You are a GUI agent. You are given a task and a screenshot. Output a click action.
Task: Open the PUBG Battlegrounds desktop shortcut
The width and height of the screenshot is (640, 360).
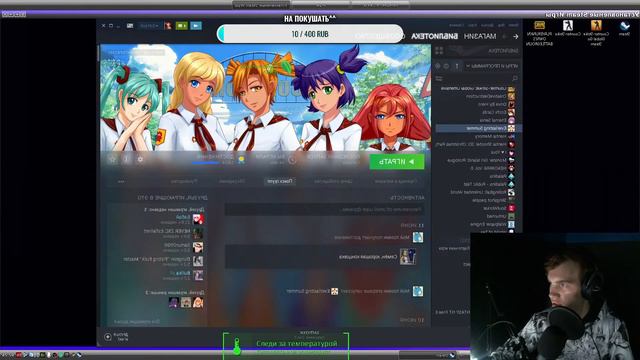540,32
